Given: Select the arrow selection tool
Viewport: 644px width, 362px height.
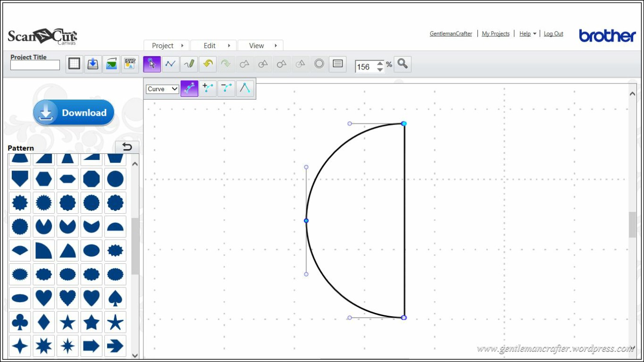Looking at the screenshot, I should (x=151, y=64).
